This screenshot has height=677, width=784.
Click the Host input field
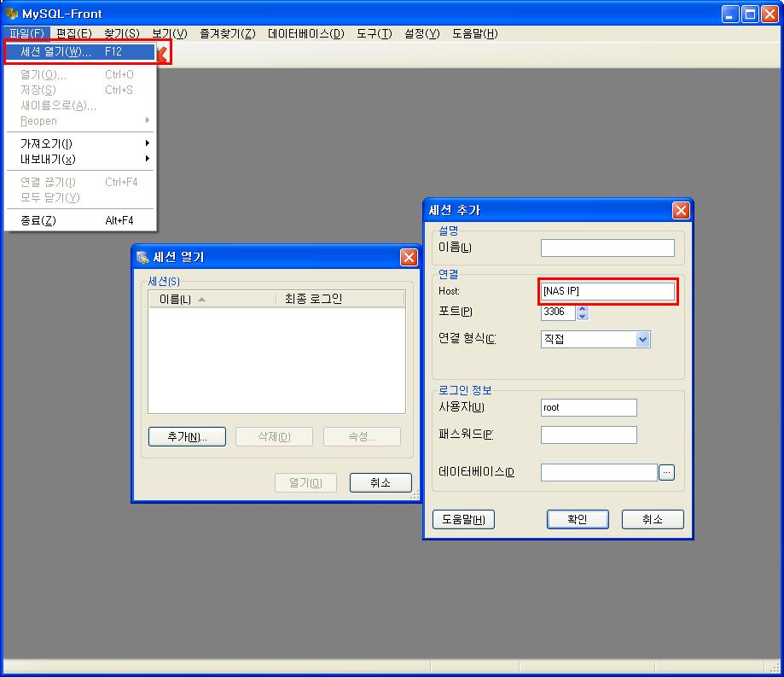coord(607,291)
